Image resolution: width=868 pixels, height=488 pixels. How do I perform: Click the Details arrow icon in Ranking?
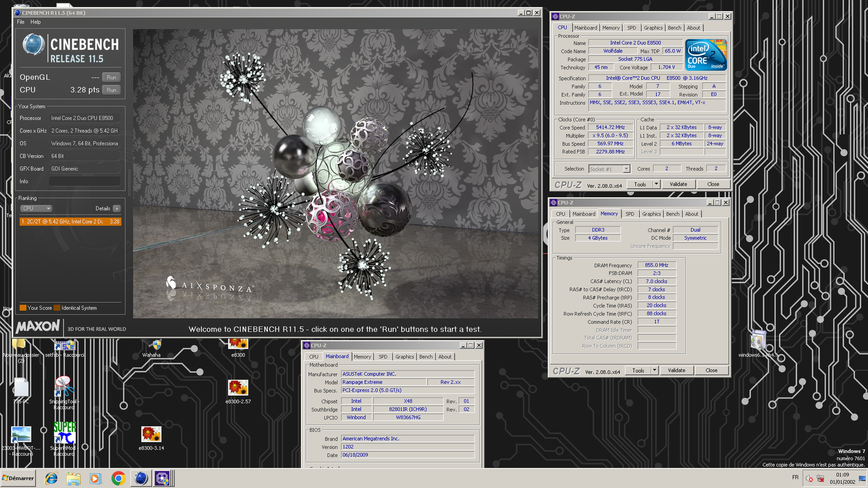117,208
